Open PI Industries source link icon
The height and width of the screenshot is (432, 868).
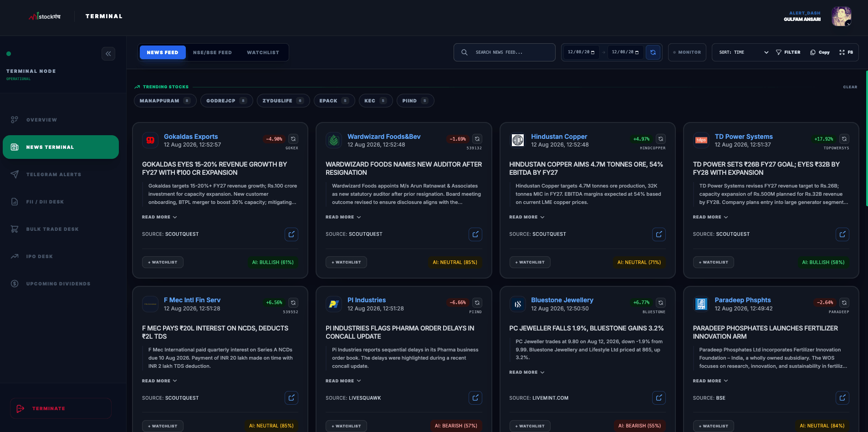pos(475,398)
